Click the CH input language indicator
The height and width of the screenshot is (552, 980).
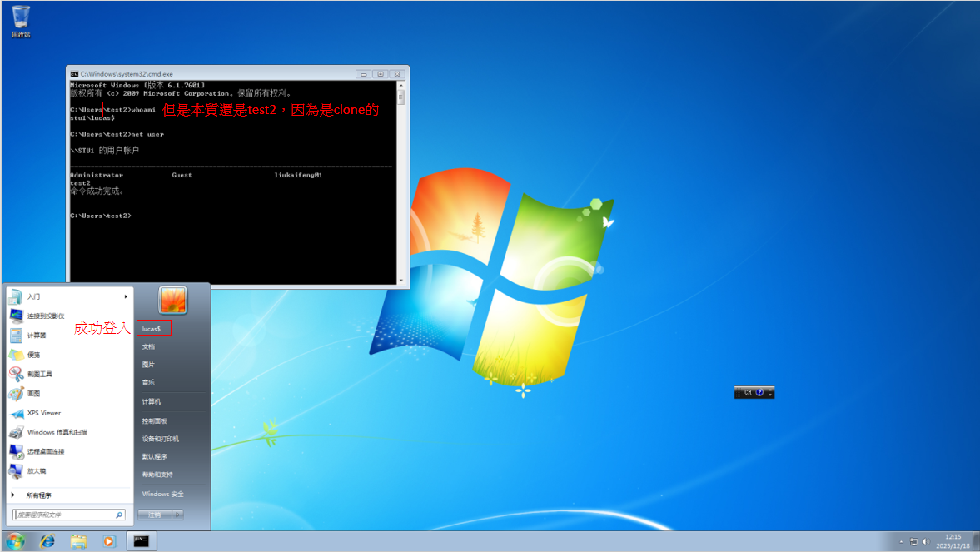[748, 393]
